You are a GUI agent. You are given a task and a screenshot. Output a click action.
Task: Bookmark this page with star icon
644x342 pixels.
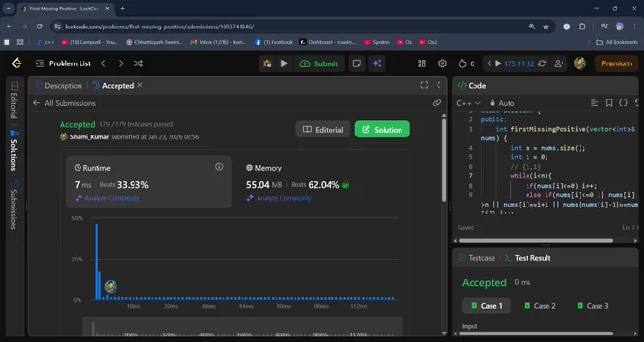(546, 27)
